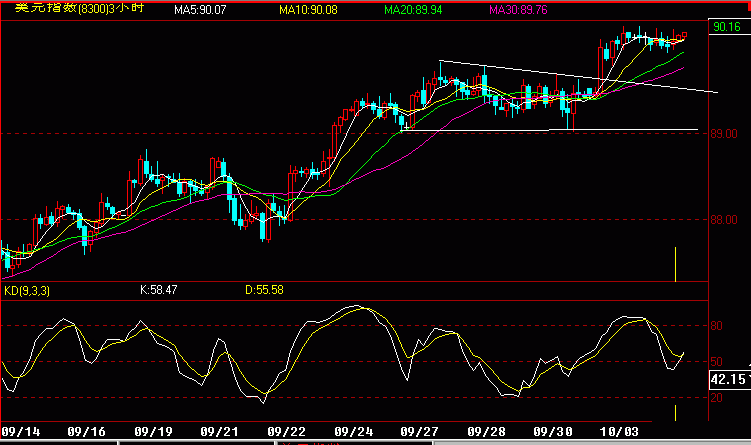The width and height of the screenshot is (751, 445).
Task: Click the 09/16 date label
Action: [87, 432]
